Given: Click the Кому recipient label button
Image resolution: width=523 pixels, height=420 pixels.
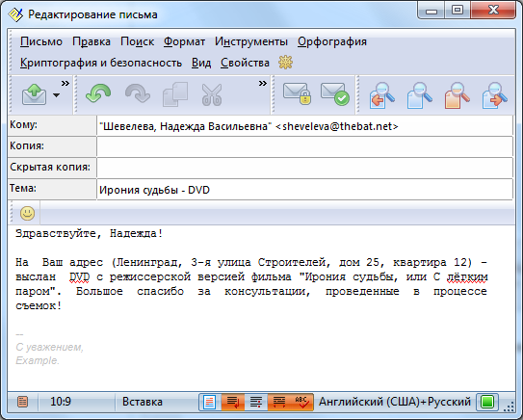Looking at the screenshot, I should [x=52, y=125].
